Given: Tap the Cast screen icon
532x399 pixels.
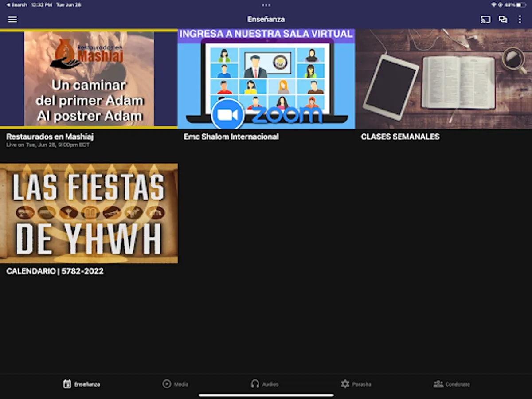Looking at the screenshot, I should pos(485,20).
